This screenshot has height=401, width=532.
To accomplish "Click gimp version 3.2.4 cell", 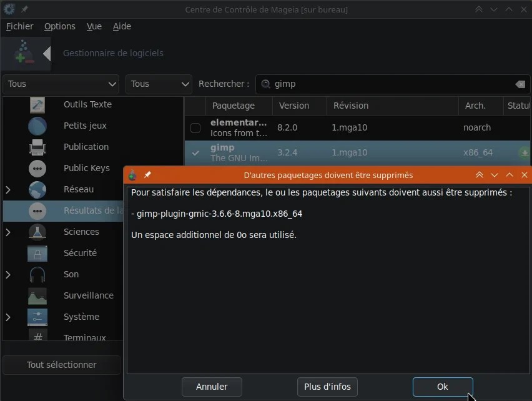I will tap(287, 153).
